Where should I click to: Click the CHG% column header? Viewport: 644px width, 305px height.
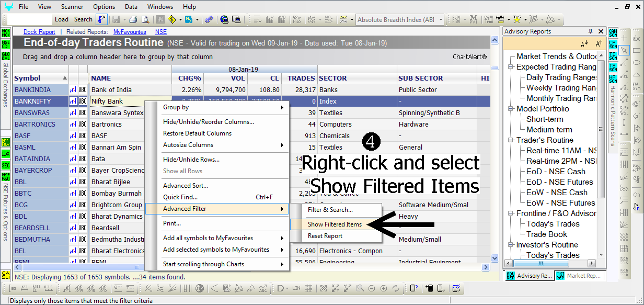pyautogui.click(x=188, y=78)
